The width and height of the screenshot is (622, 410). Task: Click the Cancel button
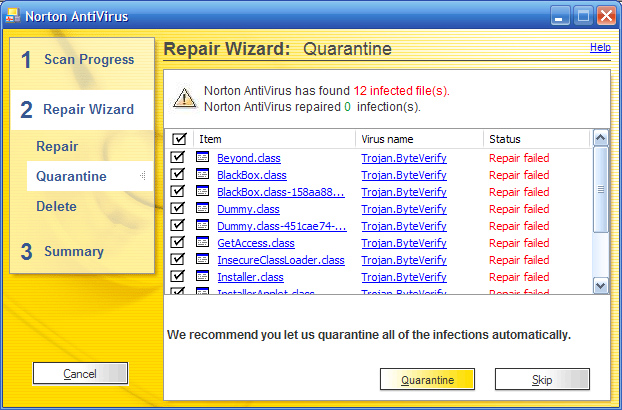[x=80, y=373]
